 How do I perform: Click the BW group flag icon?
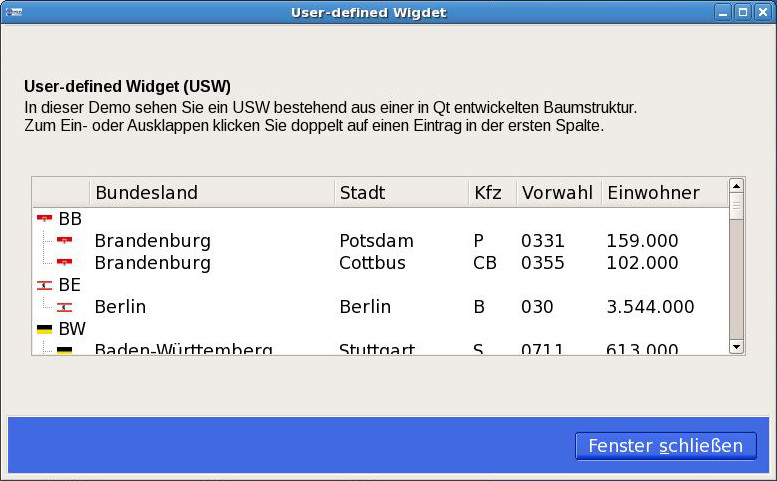point(44,329)
